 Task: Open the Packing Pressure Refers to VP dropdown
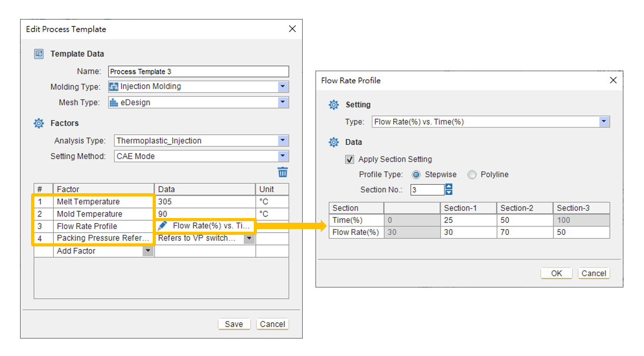(x=249, y=239)
